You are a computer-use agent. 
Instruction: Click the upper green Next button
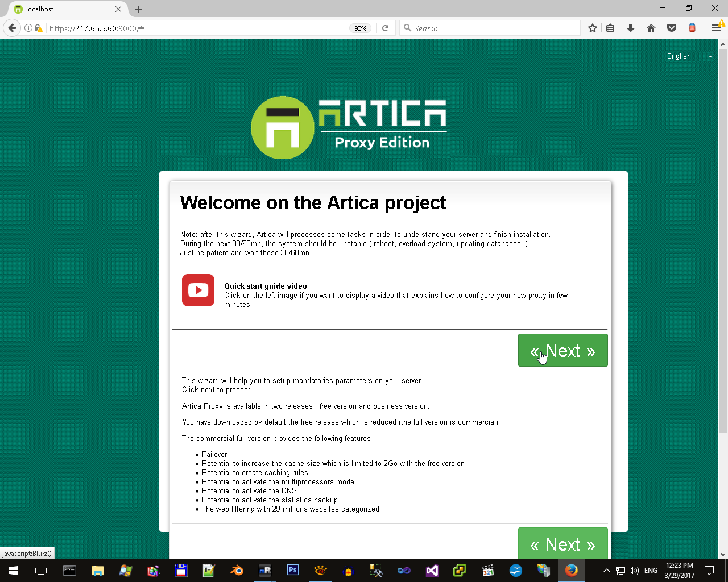pos(562,350)
